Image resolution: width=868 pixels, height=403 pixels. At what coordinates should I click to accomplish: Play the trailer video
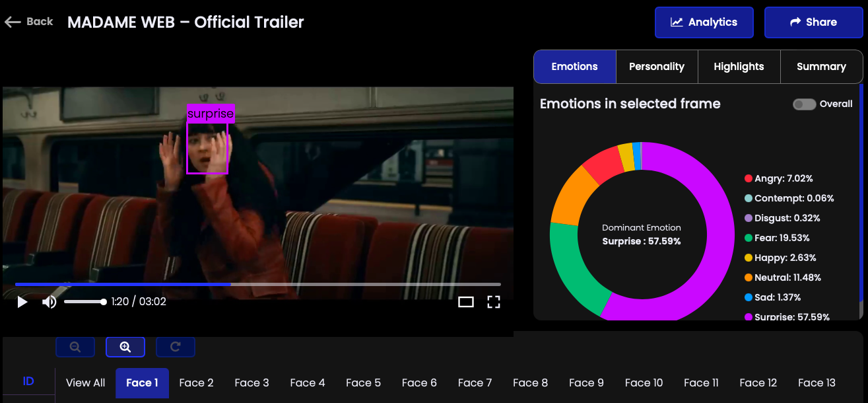click(x=22, y=302)
